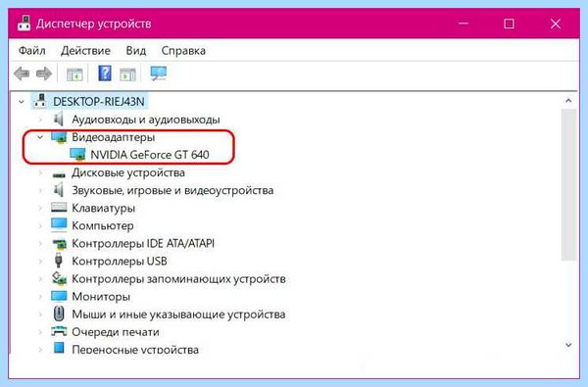This screenshot has height=387, width=588.
Task: Open the Справка menu
Action: (x=183, y=51)
